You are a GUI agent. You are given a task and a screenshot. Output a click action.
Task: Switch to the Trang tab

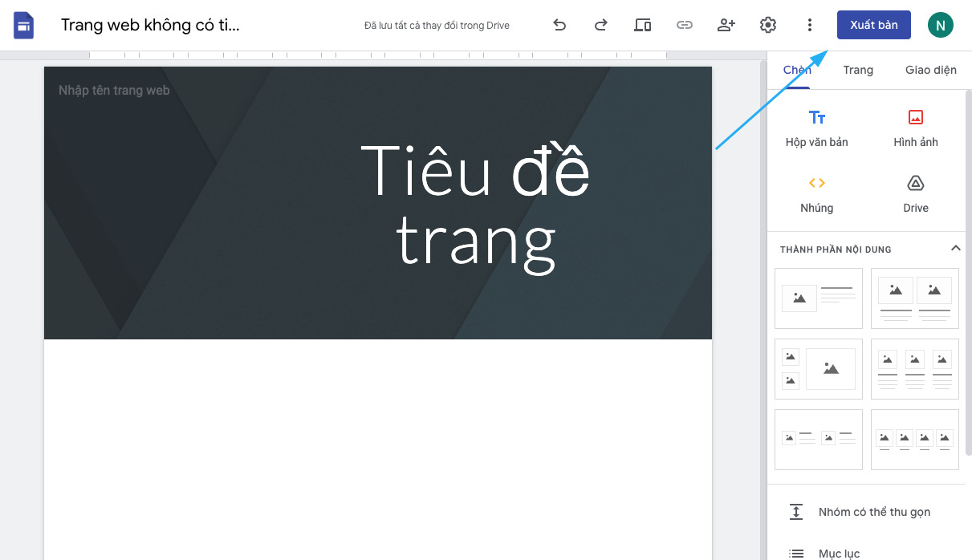click(858, 70)
